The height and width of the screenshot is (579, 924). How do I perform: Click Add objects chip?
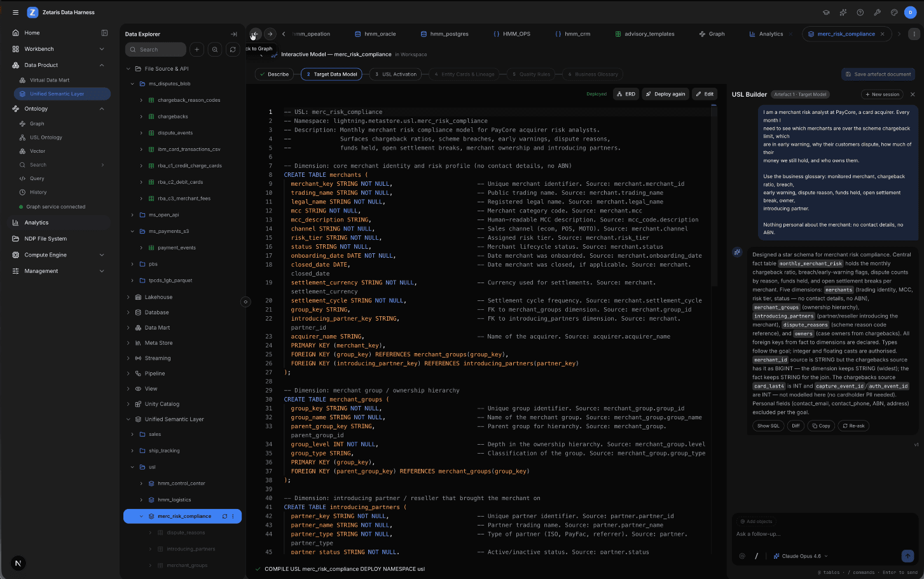tap(757, 521)
